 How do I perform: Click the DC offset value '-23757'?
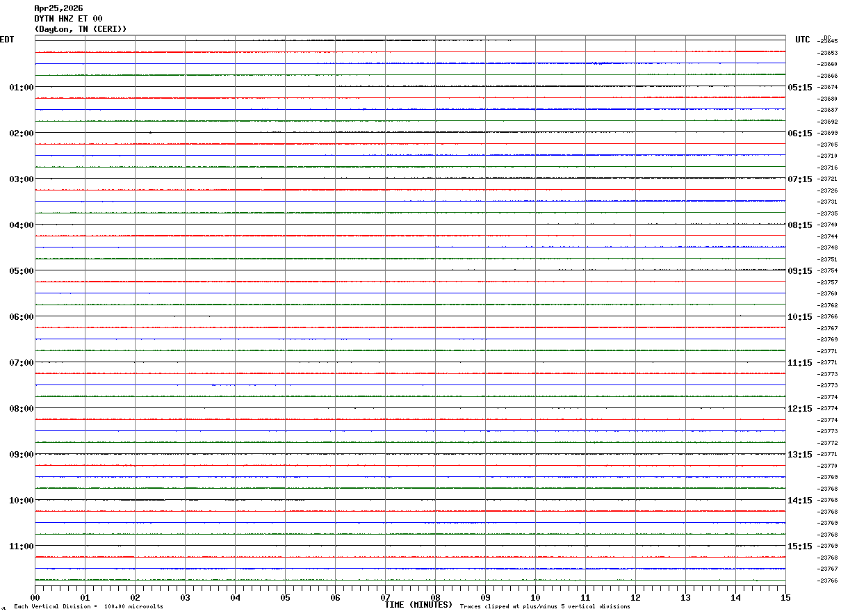tap(827, 282)
